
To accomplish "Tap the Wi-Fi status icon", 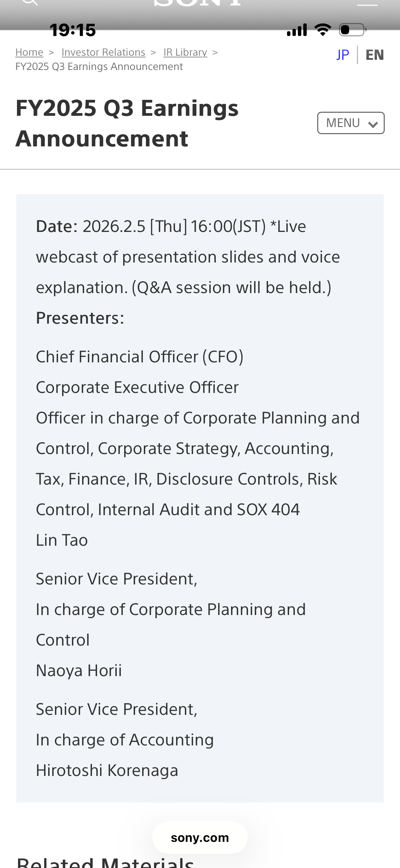I will [323, 30].
